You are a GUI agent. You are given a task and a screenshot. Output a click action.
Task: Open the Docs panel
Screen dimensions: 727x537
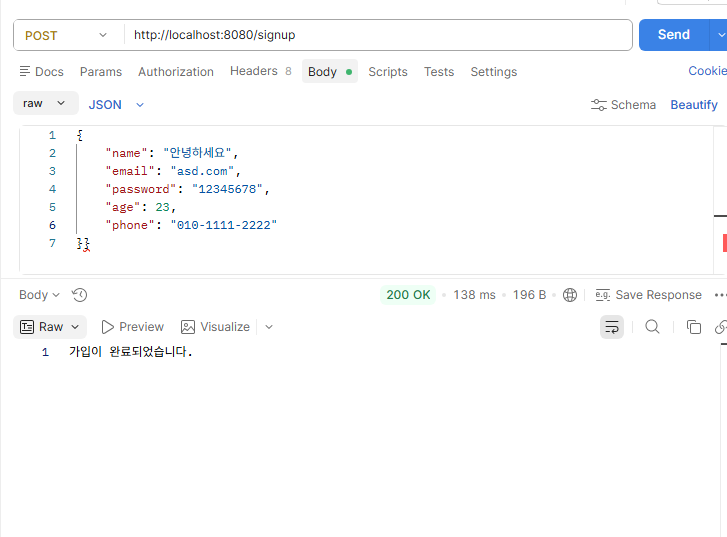pos(42,72)
